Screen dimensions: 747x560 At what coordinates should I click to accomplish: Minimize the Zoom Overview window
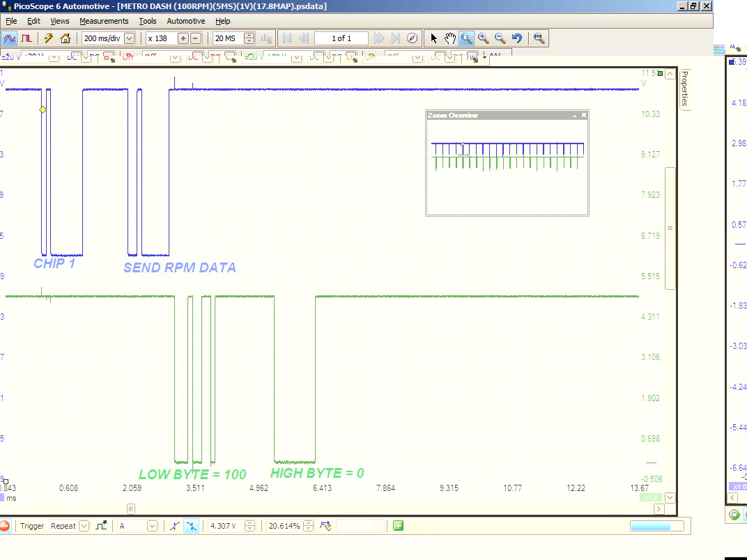(575, 115)
